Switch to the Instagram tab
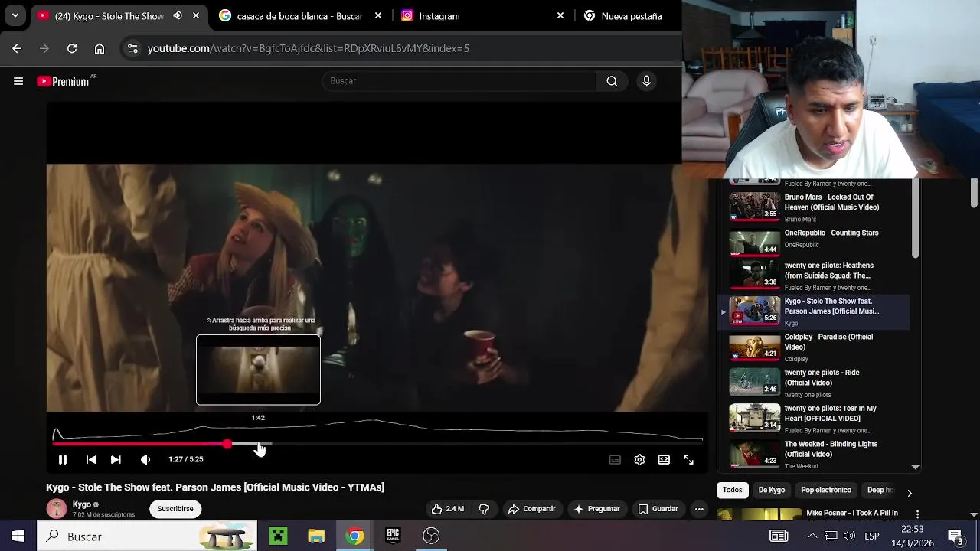Image resolution: width=980 pixels, height=551 pixels. pyautogui.click(x=482, y=15)
